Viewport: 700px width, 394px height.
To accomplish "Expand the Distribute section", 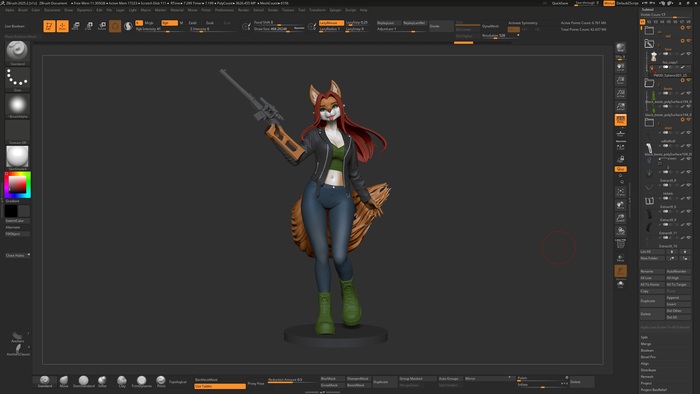I will pos(648,370).
